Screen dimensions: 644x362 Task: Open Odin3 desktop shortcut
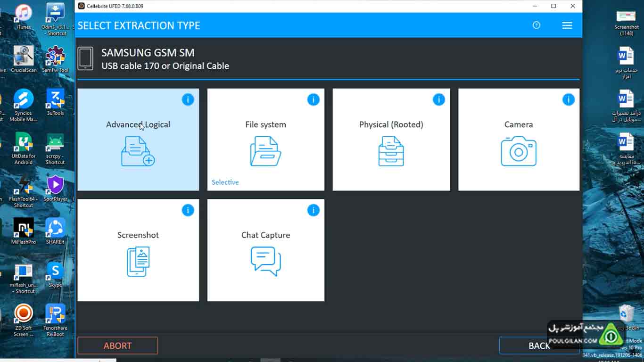(x=55, y=20)
